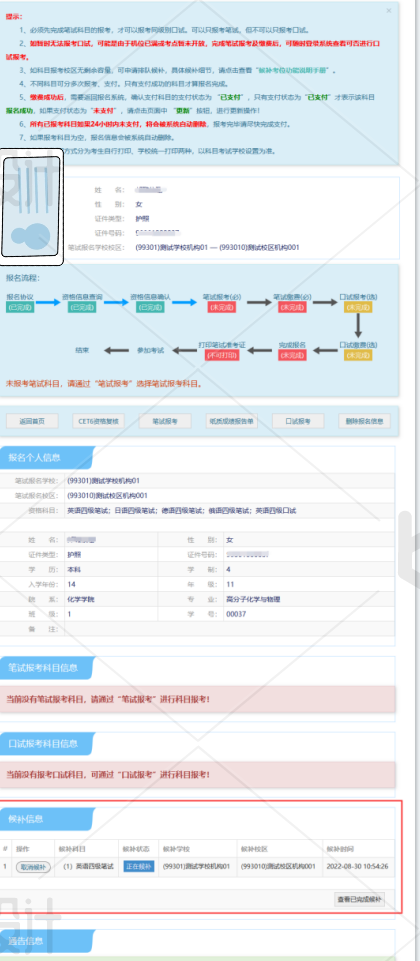Click the 口试报考(选) flow step
The width and height of the screenshot is (420, 961).
(x=358, y=302)
